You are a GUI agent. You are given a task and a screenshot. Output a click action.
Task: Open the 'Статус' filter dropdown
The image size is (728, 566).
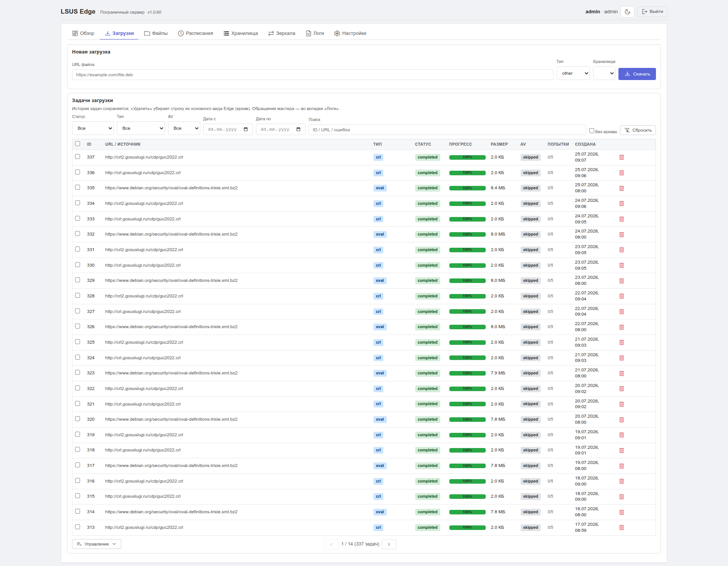[x=93, y=128]
